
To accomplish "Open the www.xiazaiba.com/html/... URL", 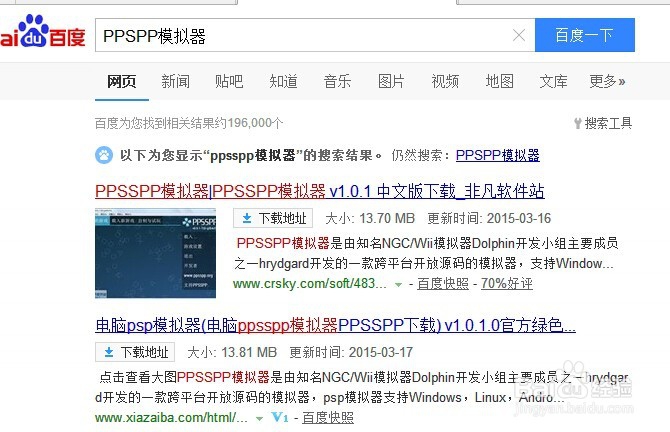I will [x=171, y=417].
